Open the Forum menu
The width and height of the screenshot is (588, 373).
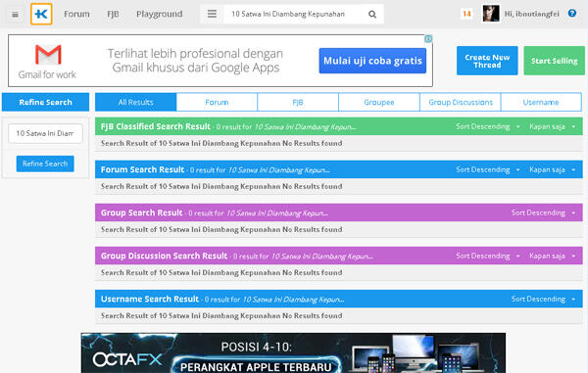(x=76, y=14)
